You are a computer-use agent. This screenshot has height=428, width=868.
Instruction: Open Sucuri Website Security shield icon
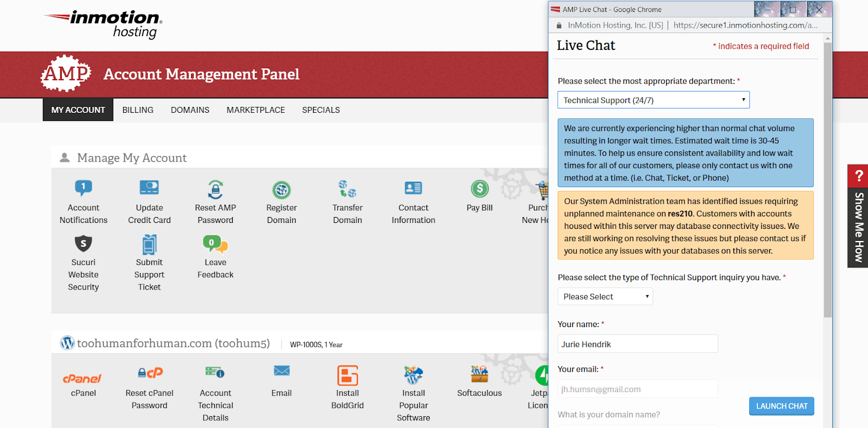84,244
